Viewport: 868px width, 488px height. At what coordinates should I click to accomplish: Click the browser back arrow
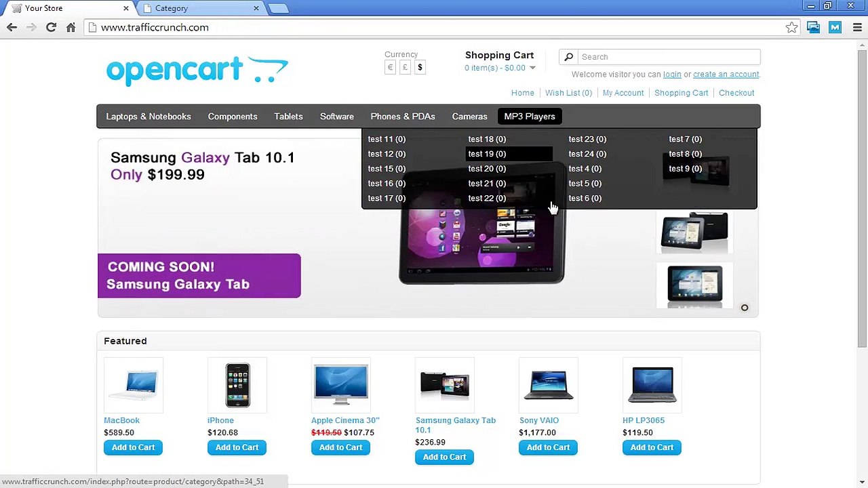[12, 27]
